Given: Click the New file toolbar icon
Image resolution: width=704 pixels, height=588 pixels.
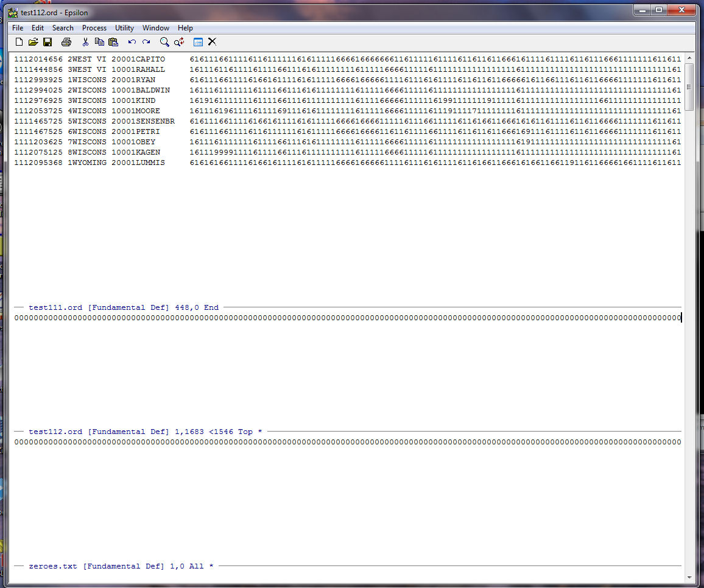Looking at the screenshot, I should (x=19, y=42).
